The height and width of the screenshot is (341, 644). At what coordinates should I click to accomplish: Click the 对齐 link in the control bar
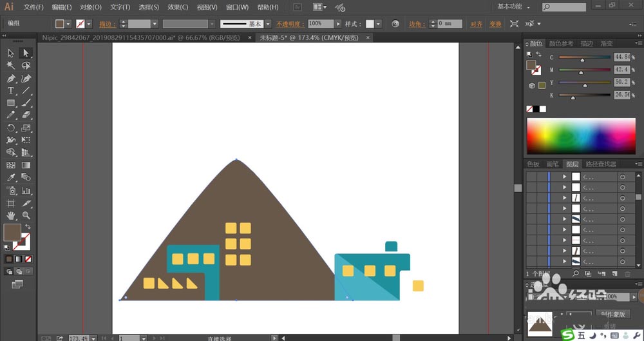pyautogui.click(x=477, y=24)
